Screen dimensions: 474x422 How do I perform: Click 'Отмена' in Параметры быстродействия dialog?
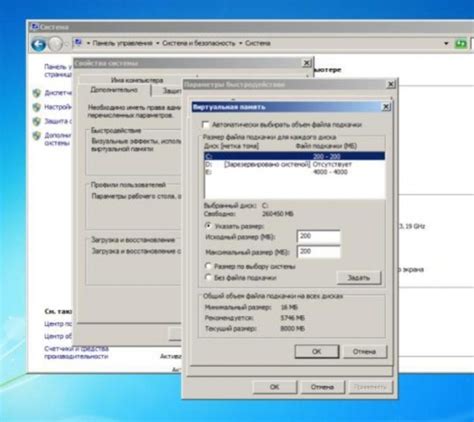[x=323, y=387]
